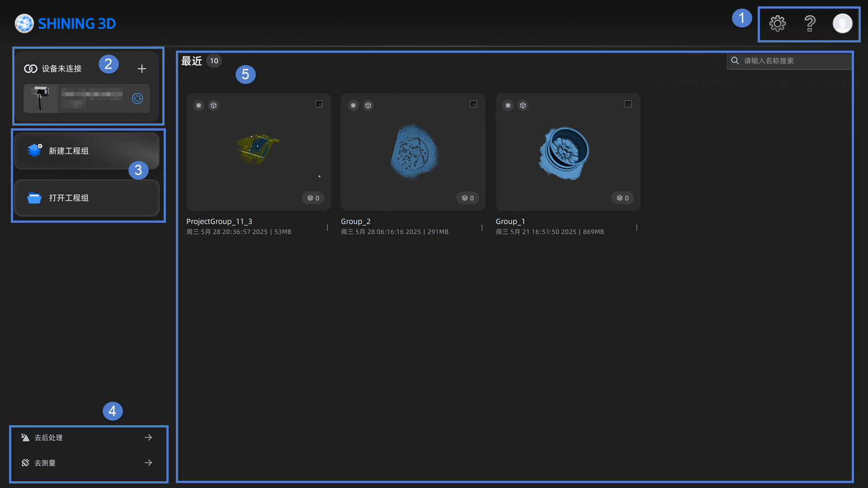Open the settings gear icon
This screenshot has height=488, width=868.
click(777, 23)
